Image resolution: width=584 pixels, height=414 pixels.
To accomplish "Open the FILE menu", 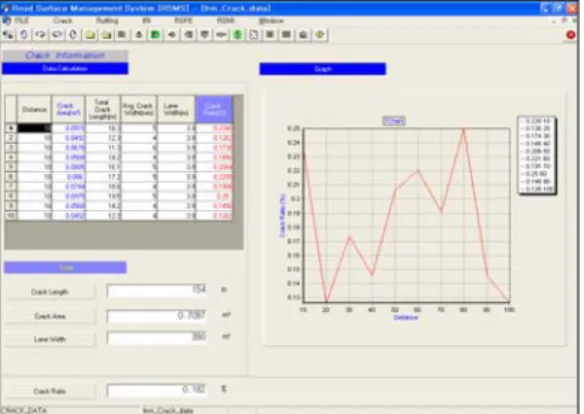I will [21, 20].
